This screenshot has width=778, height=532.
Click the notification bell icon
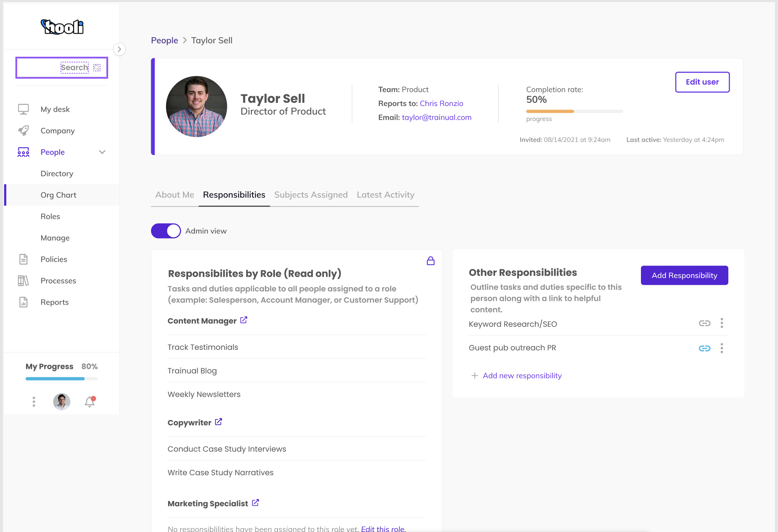click(90, 401)
